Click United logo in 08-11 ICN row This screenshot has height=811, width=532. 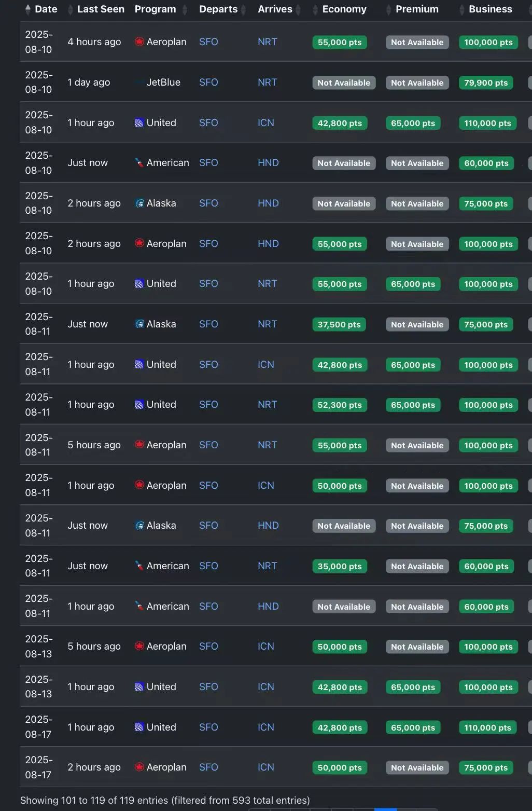click(x=139, y=365)
